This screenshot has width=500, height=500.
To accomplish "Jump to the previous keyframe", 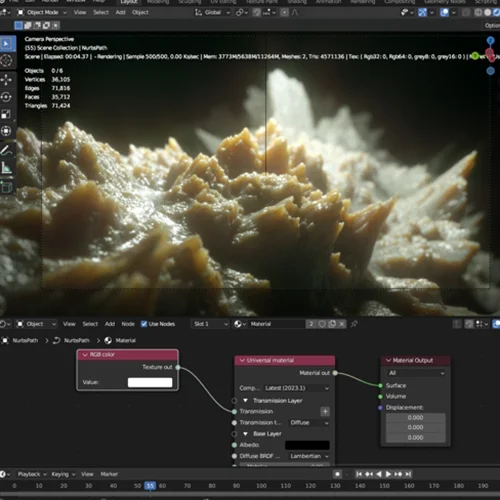I will (x=369, y=474).
